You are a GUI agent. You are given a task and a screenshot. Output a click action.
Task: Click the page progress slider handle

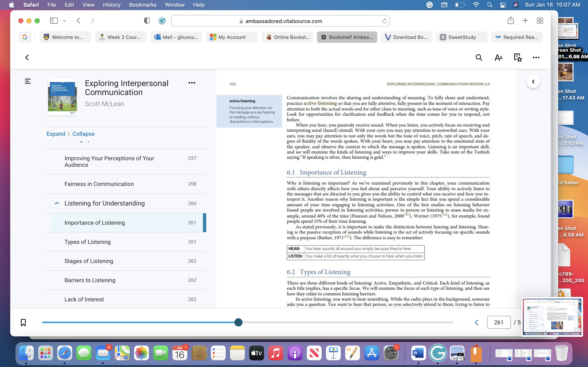pyautogui.click(x=238, y=322)
